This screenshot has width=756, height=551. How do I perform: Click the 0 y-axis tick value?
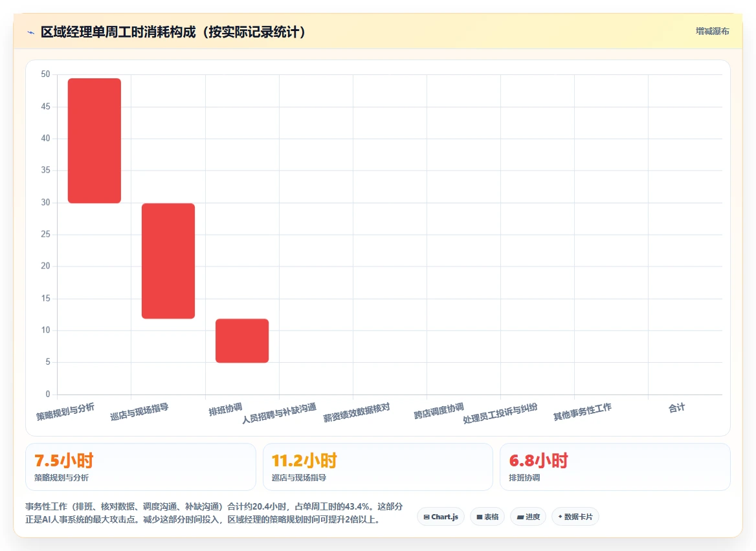point(48,394)
